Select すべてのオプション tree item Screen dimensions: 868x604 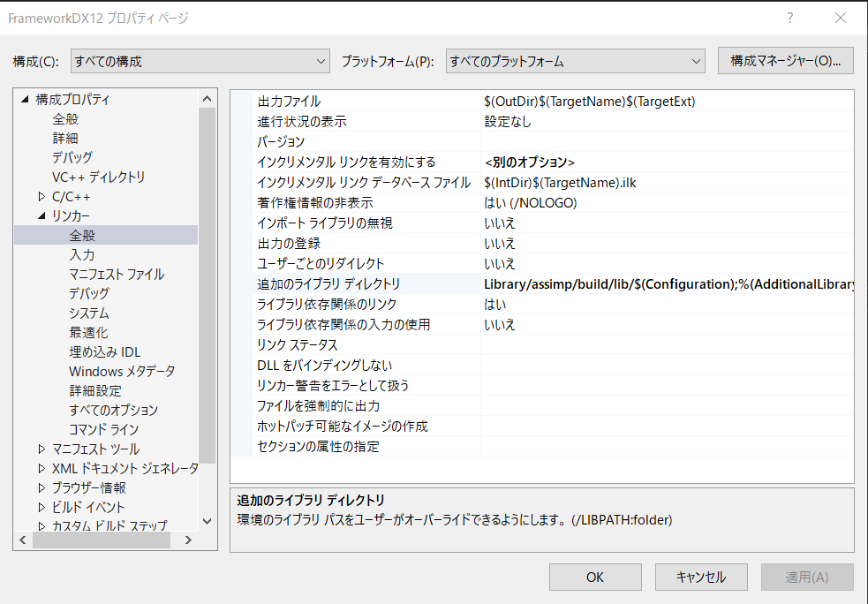(114, 410)
